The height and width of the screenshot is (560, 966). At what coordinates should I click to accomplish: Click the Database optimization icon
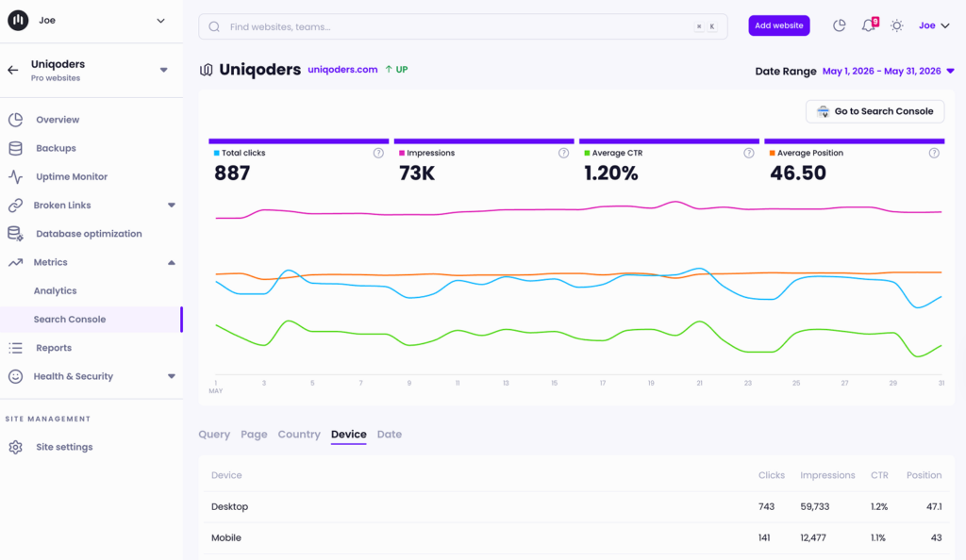[15, 234]
